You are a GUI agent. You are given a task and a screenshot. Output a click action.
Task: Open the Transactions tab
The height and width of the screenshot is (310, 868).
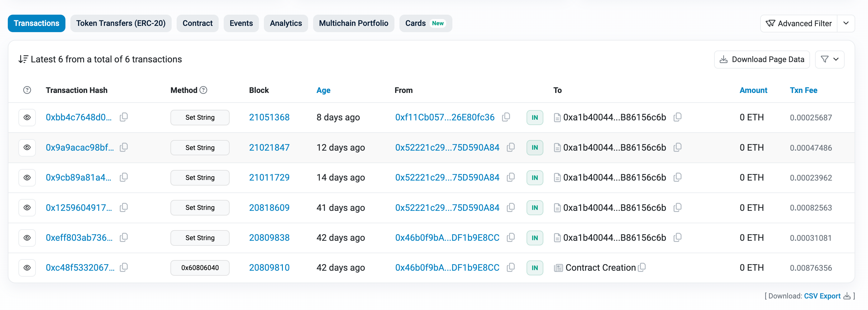click(x=36, y=23)
